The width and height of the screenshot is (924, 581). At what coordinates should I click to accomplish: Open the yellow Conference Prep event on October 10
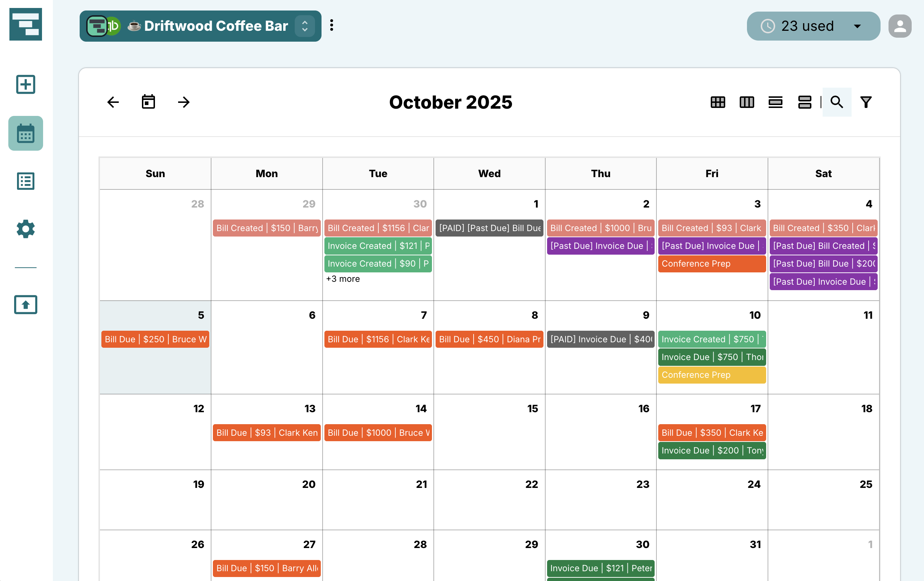tap(712, 375)
